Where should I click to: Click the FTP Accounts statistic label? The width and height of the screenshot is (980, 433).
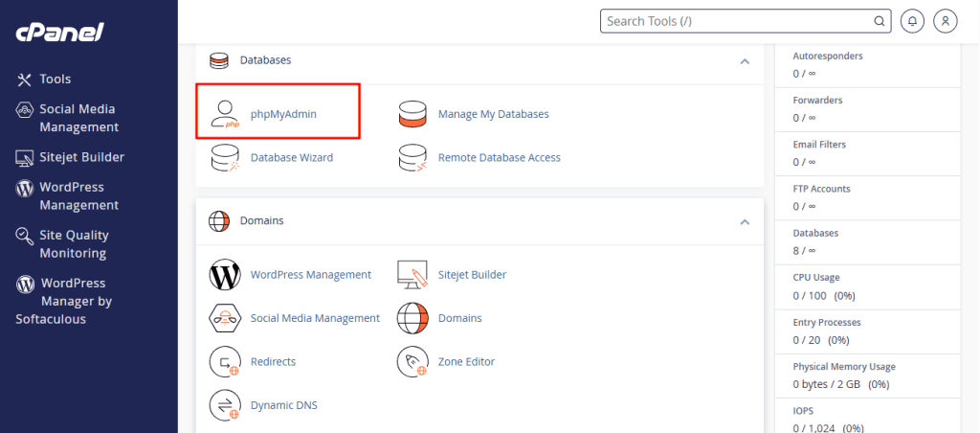[821, 189]
